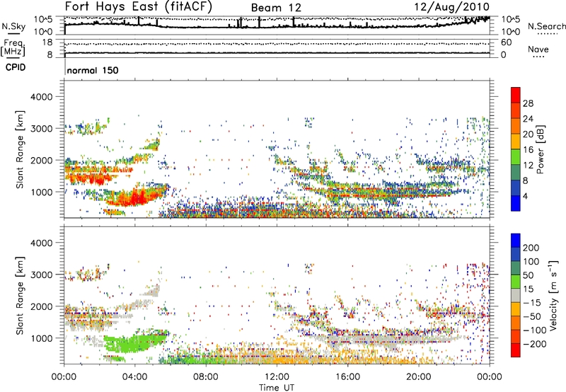This screenshot has width=566, height=392.
Task: Click the "CPID" label
Action: 16,67
